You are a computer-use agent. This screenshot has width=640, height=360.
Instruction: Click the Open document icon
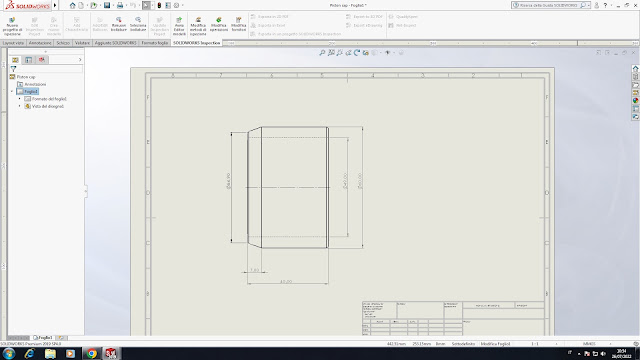[x=93, y=5]
